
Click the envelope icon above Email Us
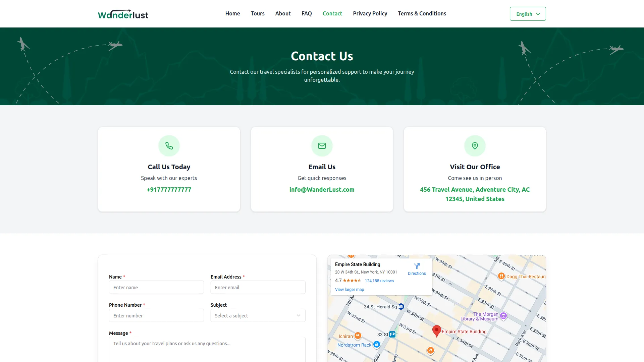pos(322,146)
